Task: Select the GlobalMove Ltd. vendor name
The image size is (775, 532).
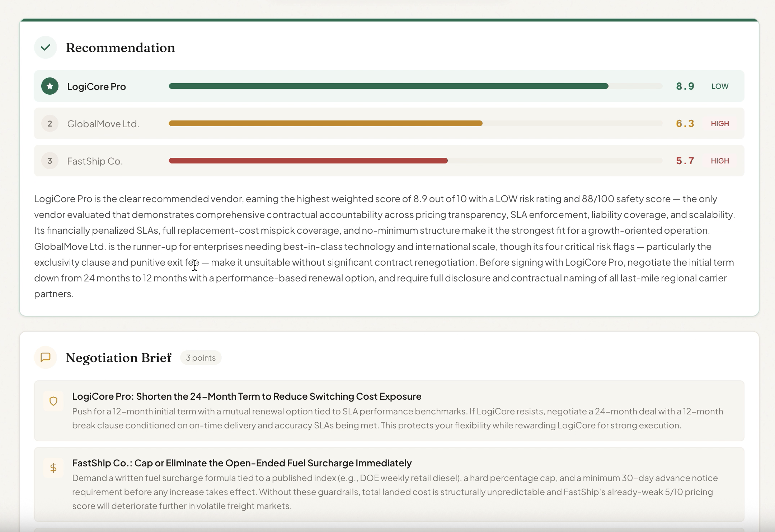Action: coord(103,124)
